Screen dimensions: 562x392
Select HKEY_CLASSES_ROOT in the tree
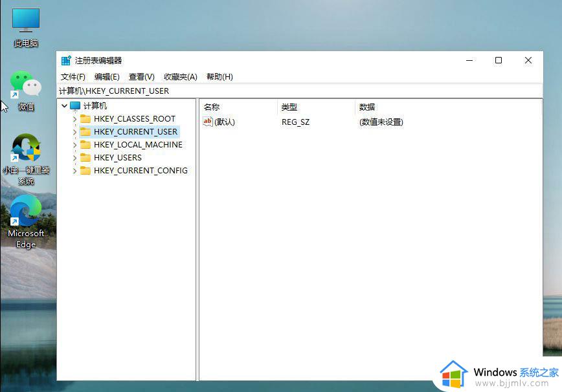click(135, 118)
